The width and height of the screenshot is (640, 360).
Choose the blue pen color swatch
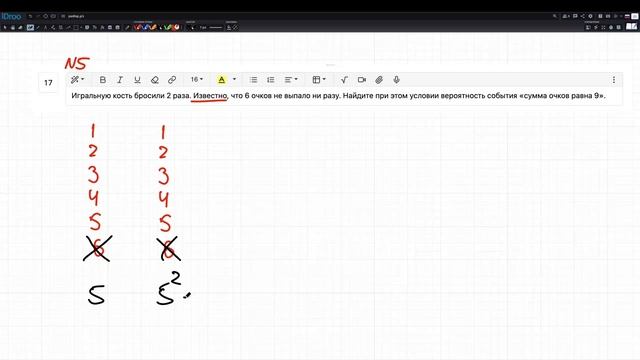point(145,27)
